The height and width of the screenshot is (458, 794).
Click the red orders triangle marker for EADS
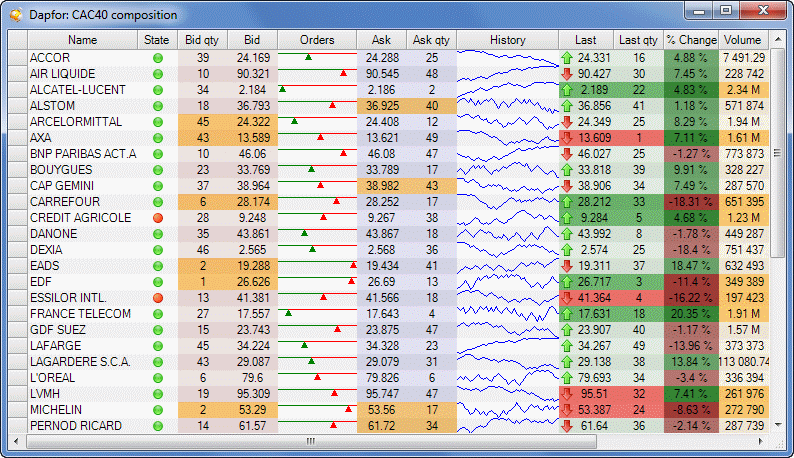pyautogui.click(x=353, y=265)
